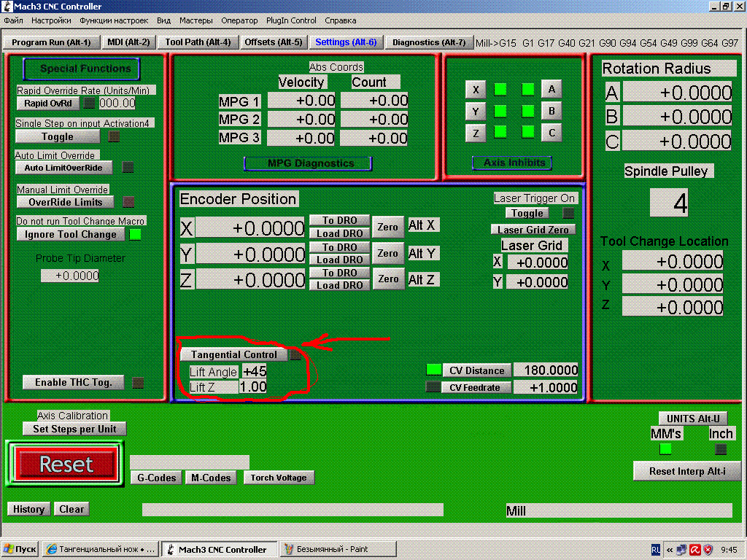The height and width of the screenshot is (560, 747).
Task: Open the Вид menu
Action: pos(163,20)
